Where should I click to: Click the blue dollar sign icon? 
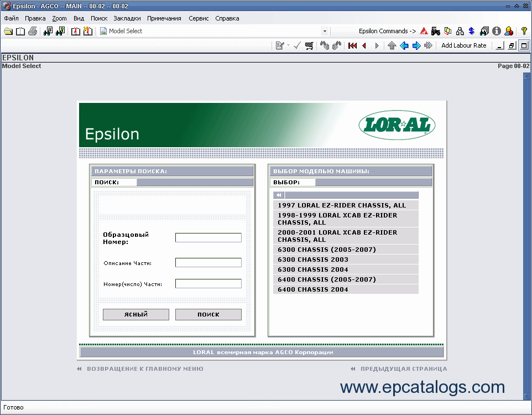click(x=472, y=31)
